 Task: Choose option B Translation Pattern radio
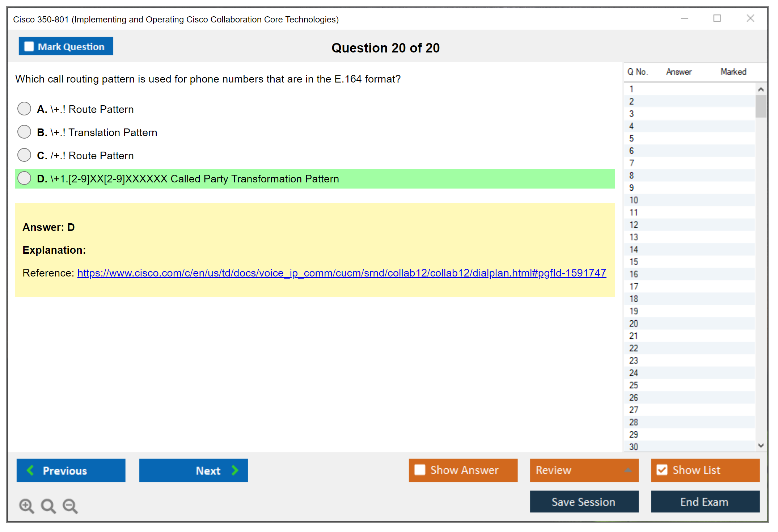tap(24, 132)
